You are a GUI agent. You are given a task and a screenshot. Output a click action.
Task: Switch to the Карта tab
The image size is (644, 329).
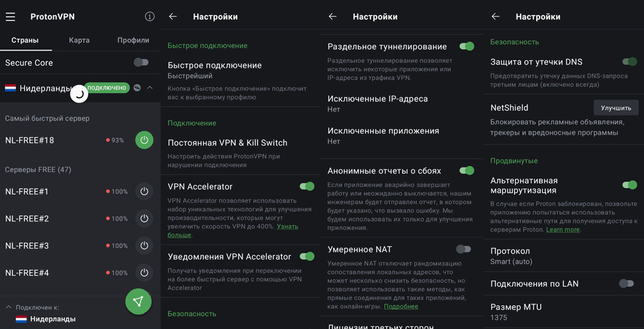pyautogui.click(x=80, y=40)
